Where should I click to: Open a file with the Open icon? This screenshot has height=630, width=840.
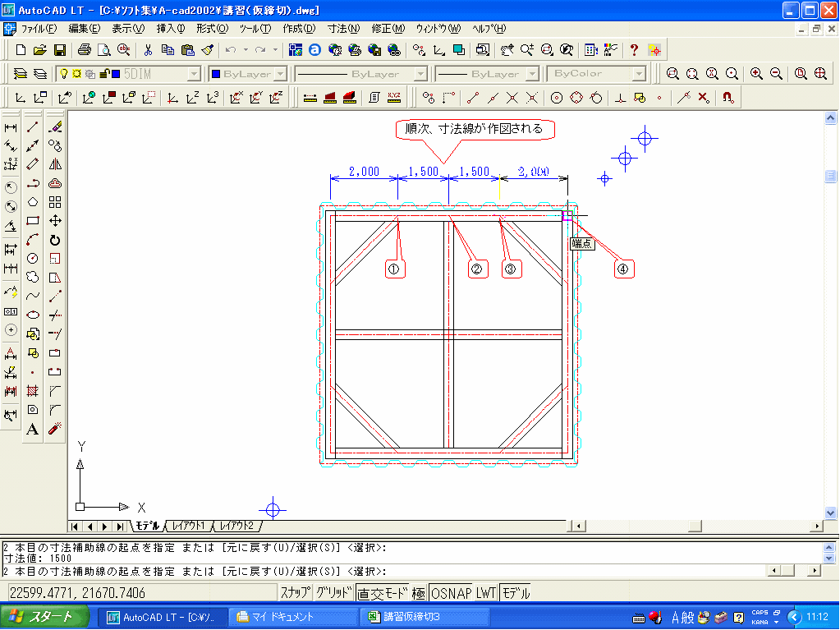(x=39, y=50)
